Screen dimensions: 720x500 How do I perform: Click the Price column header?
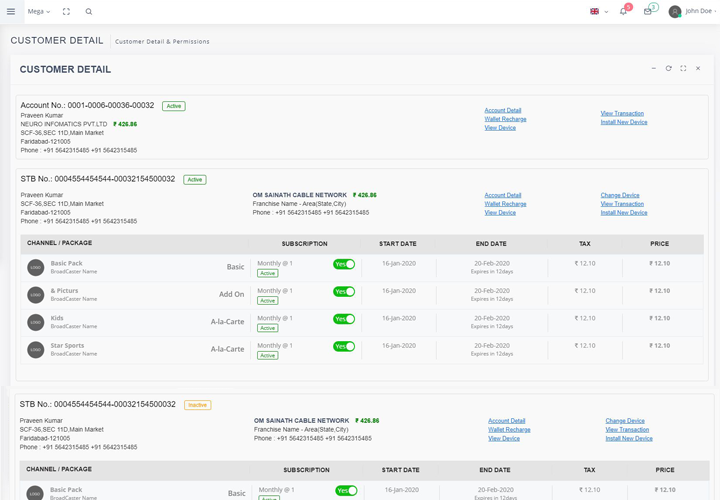(659, 243)
